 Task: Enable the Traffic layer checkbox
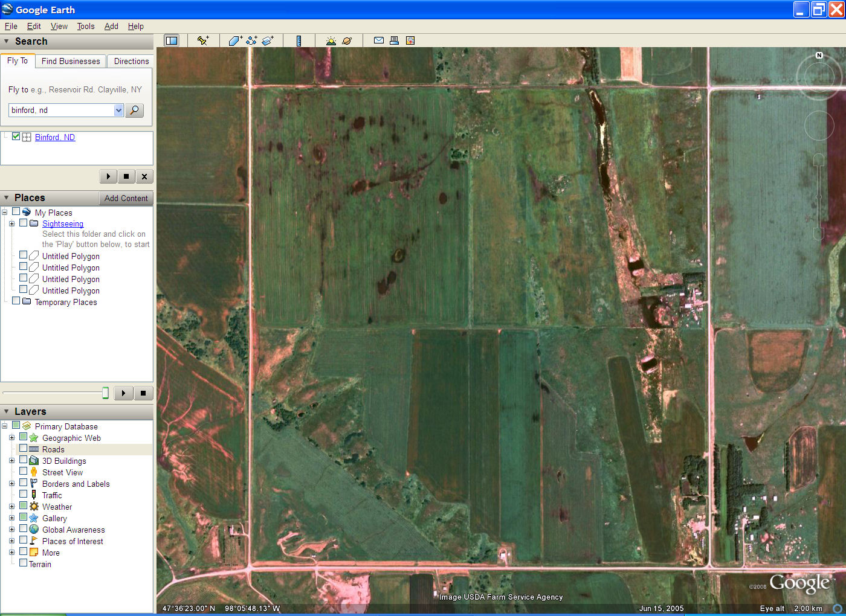[x=23, y=495]
